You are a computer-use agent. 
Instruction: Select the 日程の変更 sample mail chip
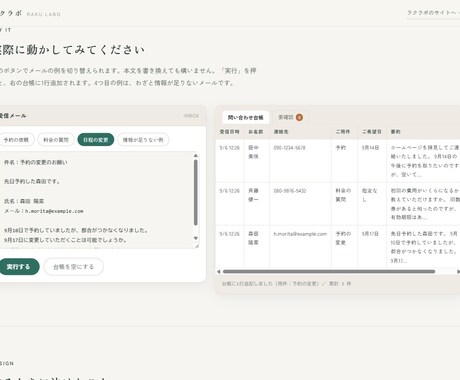tap(96, 140)
